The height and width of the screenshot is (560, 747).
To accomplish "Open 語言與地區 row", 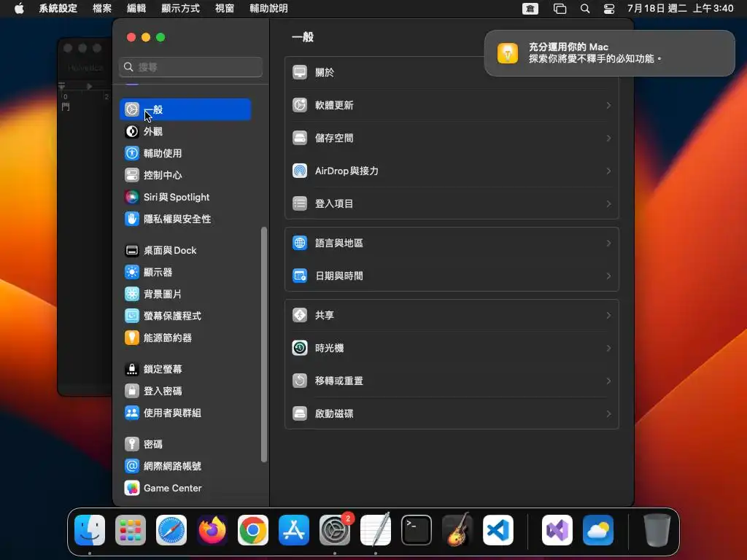I will pyautogui.click(x=452, y=244).
